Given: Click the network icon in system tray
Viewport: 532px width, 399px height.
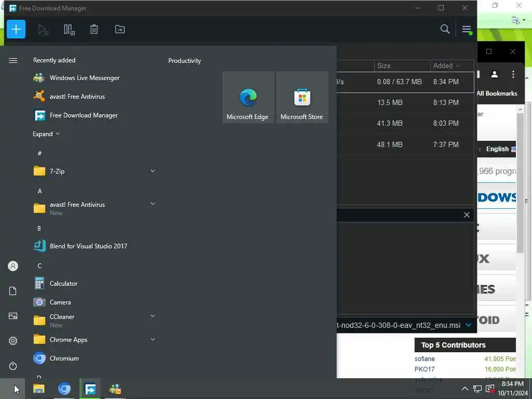Looking at the screenshot, I should pyautogui.click(x=477, y=389).
